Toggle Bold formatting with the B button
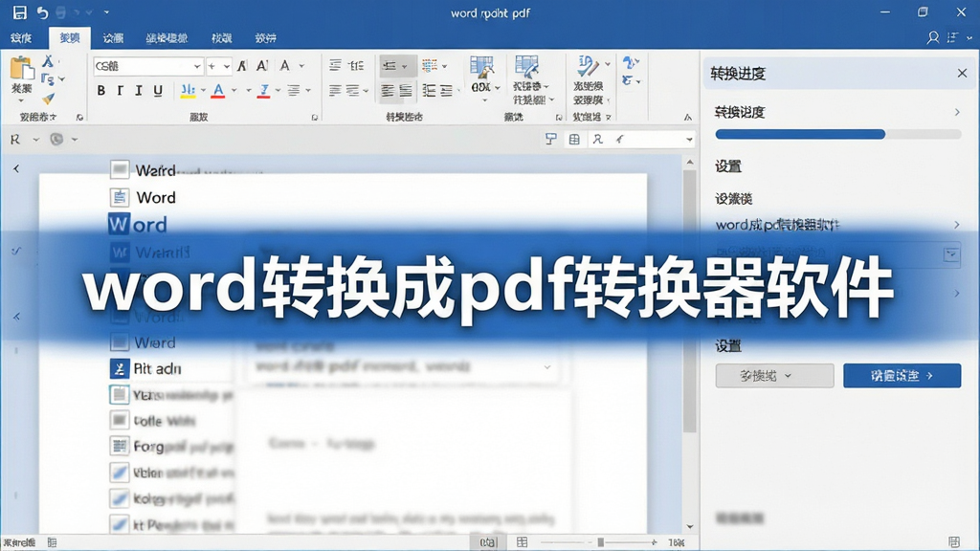Screen dimensions: 980x551 101,91
